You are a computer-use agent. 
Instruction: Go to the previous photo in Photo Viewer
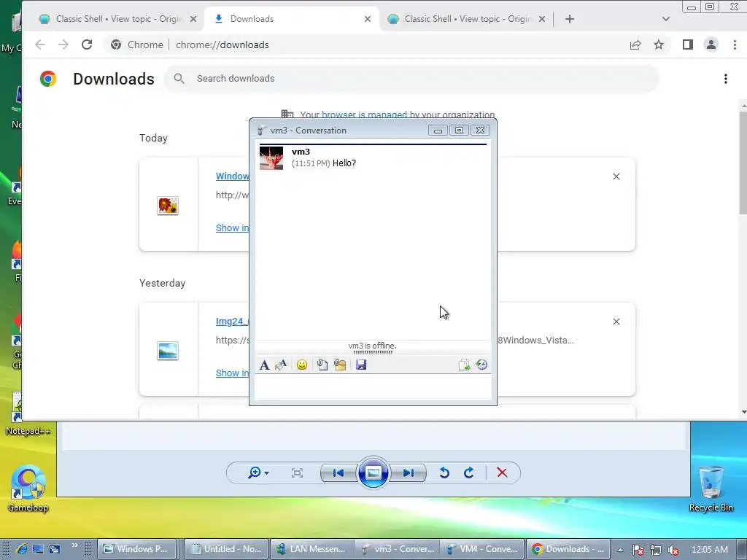[338, 472]
